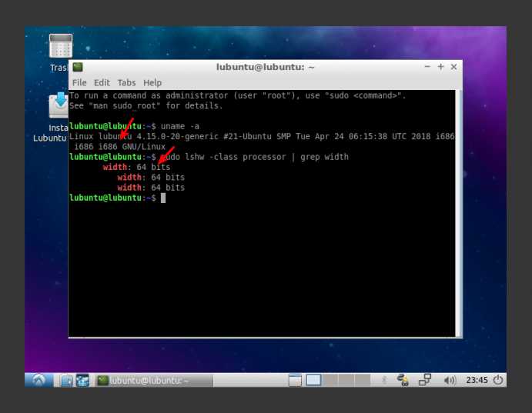This screenshot has width=532, height=413.
Task: Open the bluetooth tray icon
Action: (x=384, y=380)
